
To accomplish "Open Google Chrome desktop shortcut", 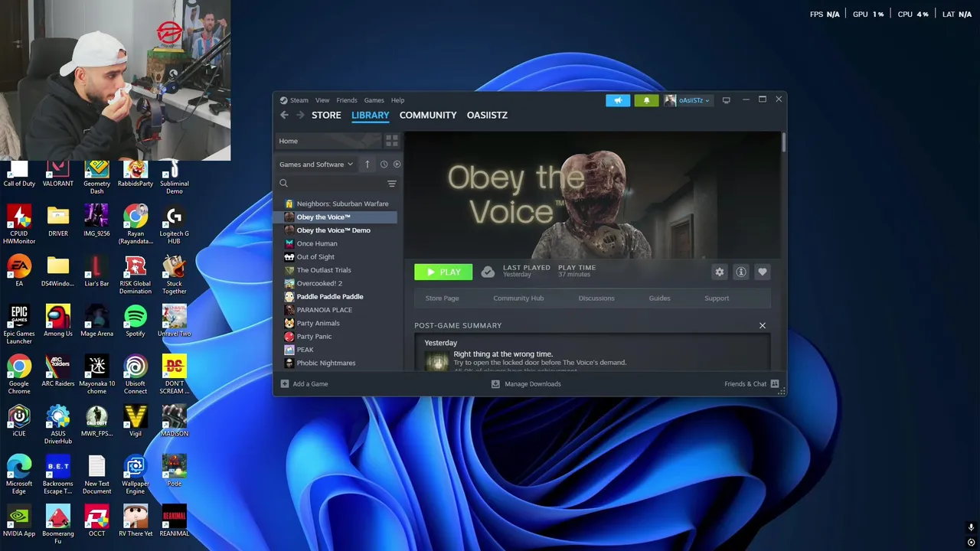I will coord(19,375).
